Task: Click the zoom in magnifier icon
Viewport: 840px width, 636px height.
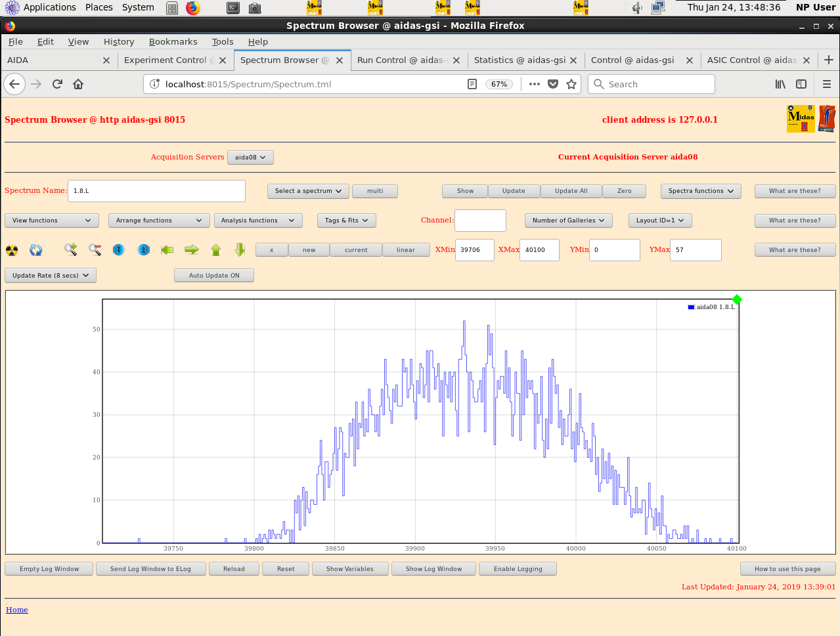Action: tap(70, 249)
